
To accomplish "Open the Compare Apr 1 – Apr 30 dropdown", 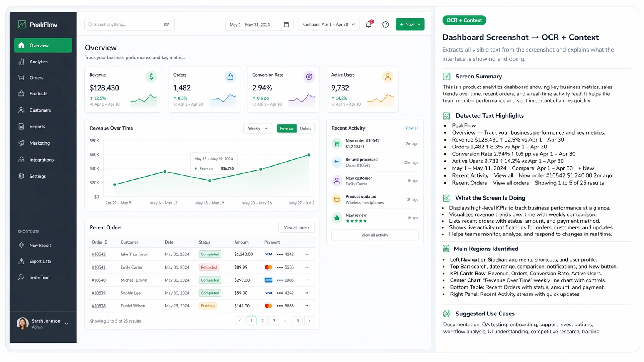I will pyautogui.click(x=329, y=25).
